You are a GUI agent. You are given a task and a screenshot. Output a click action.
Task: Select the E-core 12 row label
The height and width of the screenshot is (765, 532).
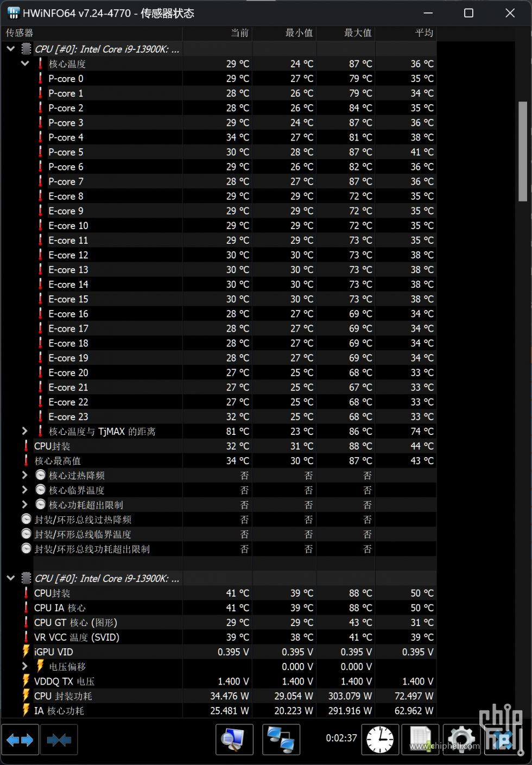68,255
